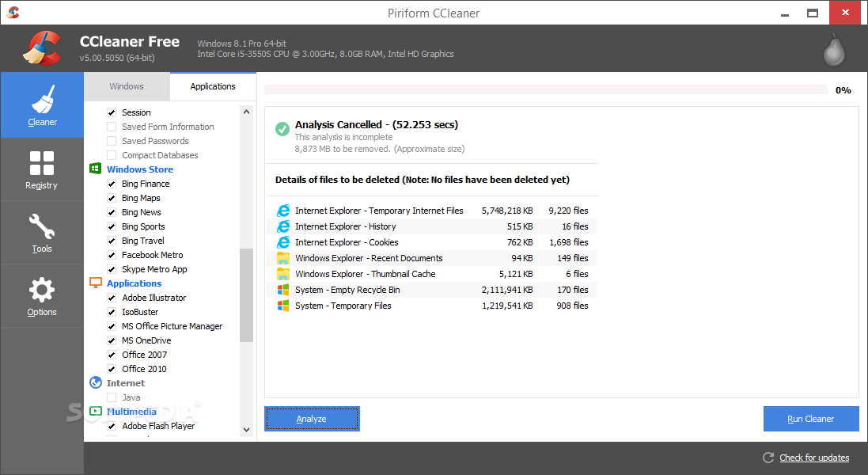Image resolution: width=868 pixels, height=475 pixels.
Task: Click the System Temporary Files Windows icon
Action: tap(283, 306)
